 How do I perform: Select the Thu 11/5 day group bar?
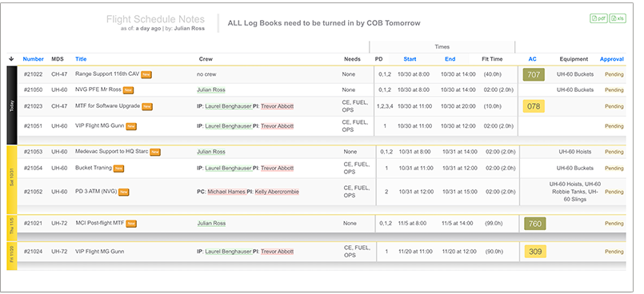[12, 228]
